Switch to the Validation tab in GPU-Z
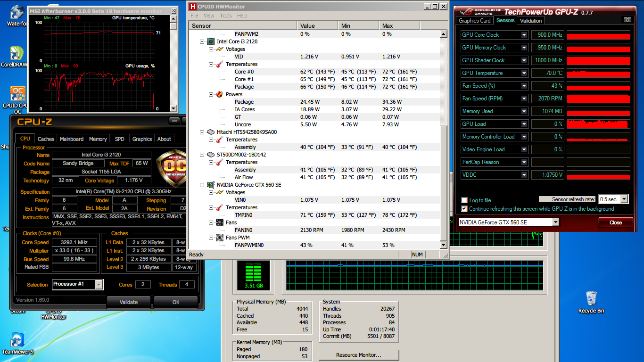 (x=531, y=20)
